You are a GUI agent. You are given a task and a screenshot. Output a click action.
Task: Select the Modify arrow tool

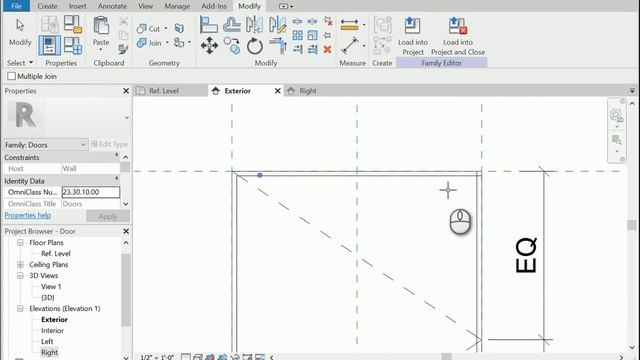(20, 32)
